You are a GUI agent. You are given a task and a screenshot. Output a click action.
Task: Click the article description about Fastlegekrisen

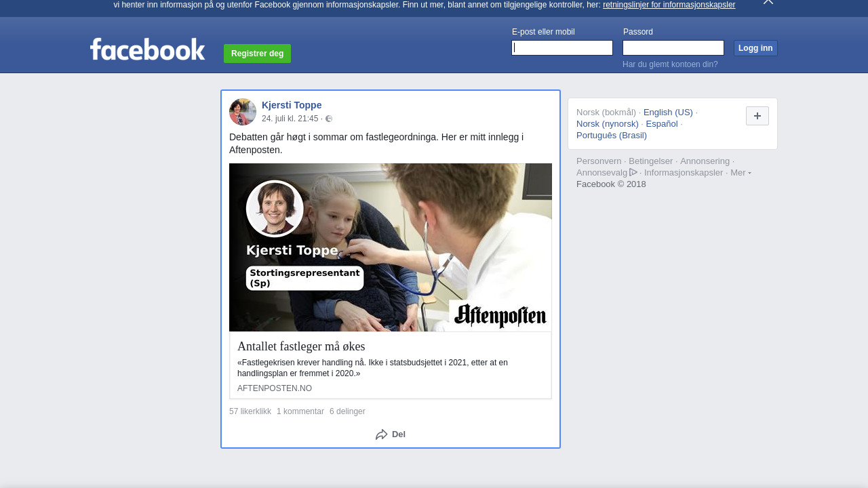(x=372, y=368)
